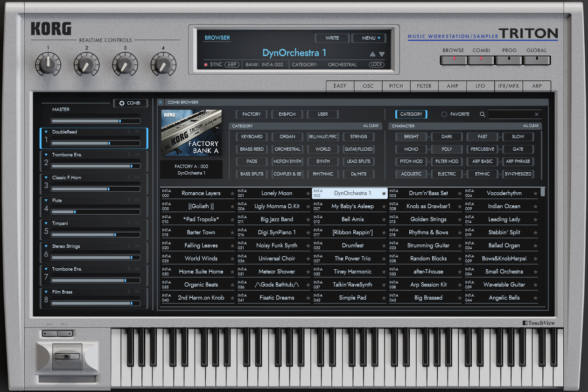The height and width of the screenshot is (392, 588).
Task: Open the IFX/MFX tab
Action: tap(509, 86)
